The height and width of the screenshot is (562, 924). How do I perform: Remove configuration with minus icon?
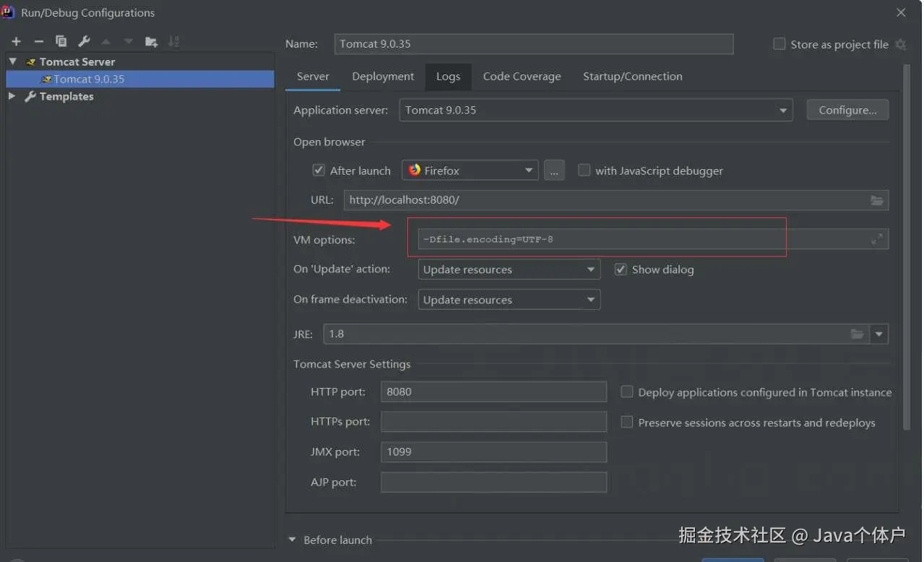click(39, 41)
